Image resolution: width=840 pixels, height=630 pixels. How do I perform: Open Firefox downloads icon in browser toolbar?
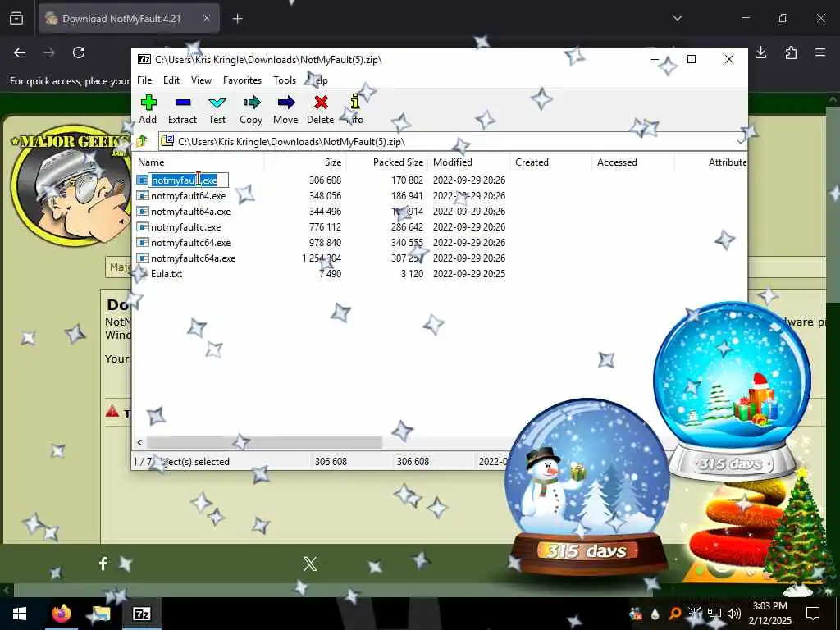[760, 52]
